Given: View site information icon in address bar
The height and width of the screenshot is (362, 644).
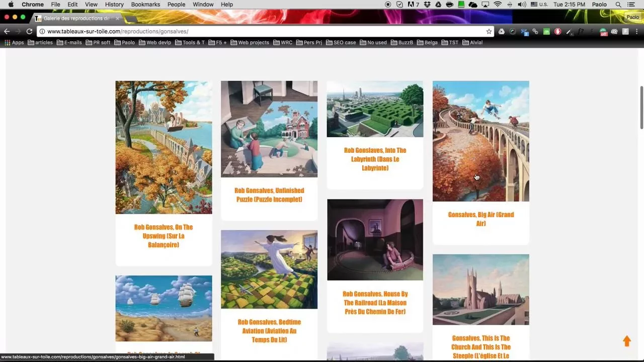Looking at the screenshot, I should (x=42, y=31).
